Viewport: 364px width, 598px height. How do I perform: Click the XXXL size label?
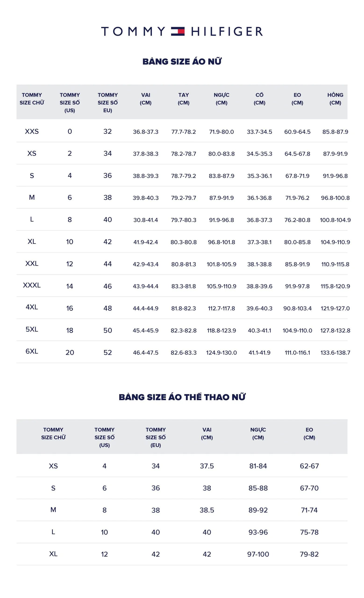32,285
